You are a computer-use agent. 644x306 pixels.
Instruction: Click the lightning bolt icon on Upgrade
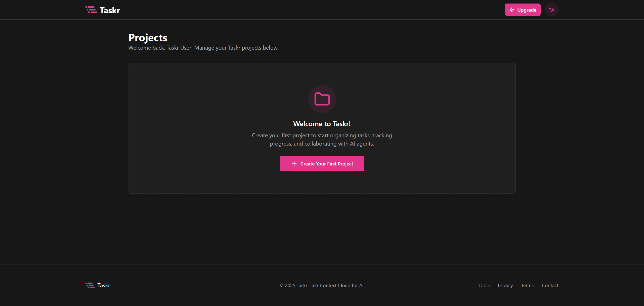coord(511,10)
